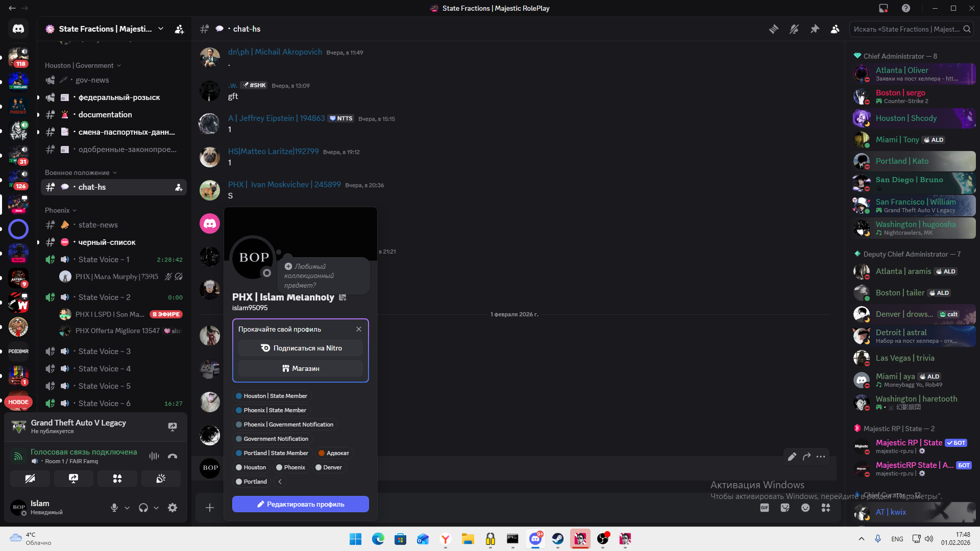
Task: Open the threads icon in the header
Action: click(x=774, y=29)
